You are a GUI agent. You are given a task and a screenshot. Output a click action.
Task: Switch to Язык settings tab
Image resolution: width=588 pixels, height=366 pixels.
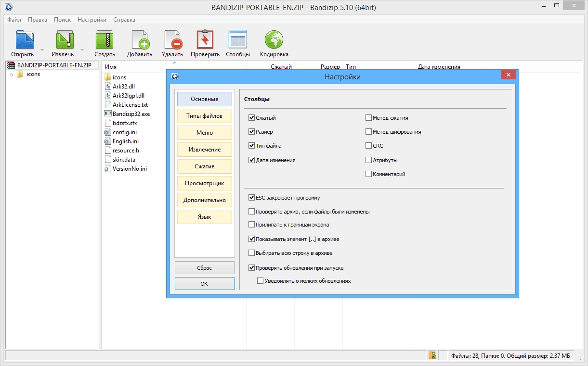pos(205,216)
